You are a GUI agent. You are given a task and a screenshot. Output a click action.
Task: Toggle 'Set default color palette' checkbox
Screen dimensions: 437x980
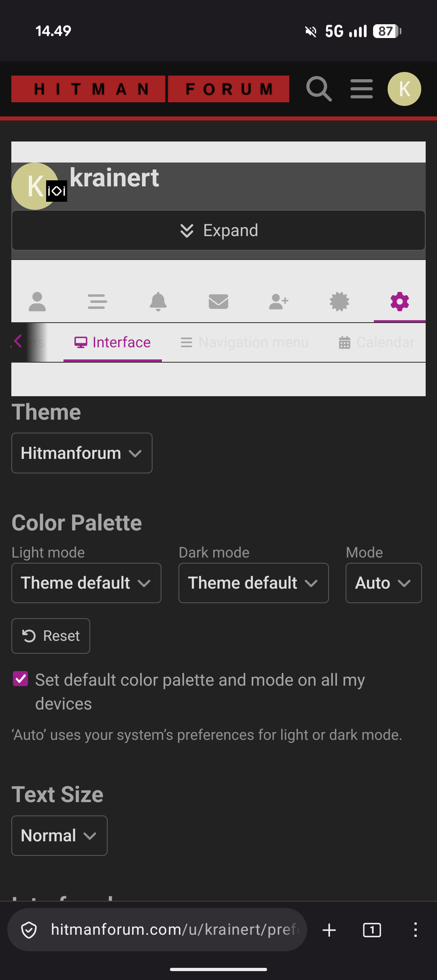[21, 679]
